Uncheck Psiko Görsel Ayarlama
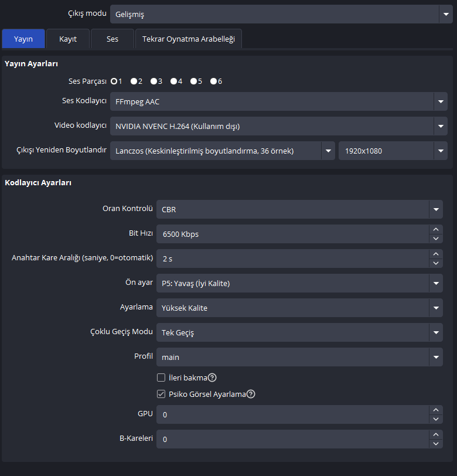This screenshot has width=457, height=476. 161,395
